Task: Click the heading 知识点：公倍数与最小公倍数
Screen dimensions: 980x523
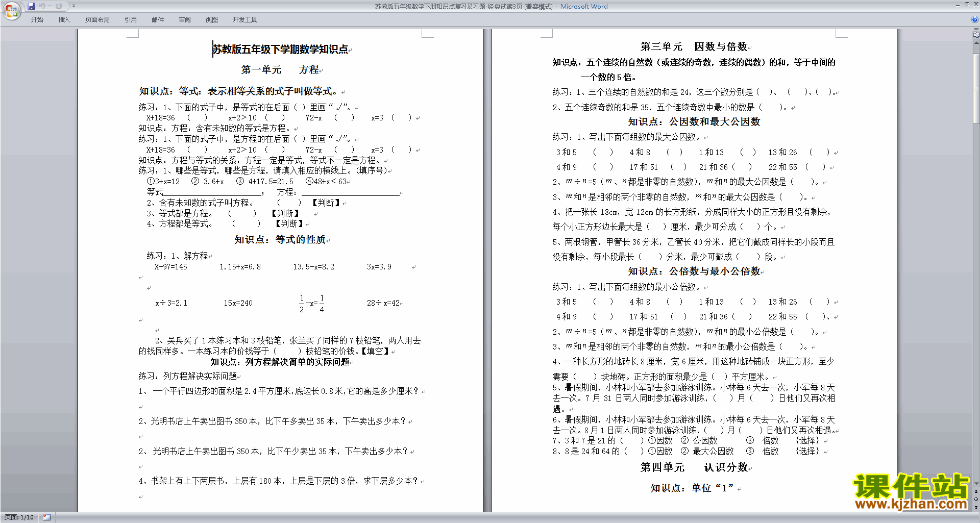Action: 694,271
